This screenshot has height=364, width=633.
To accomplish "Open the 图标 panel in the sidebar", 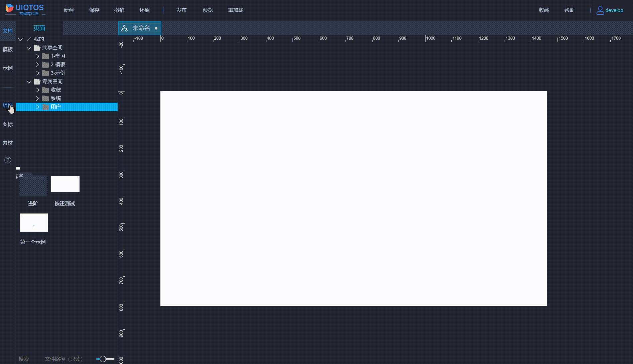I will 8,124.
